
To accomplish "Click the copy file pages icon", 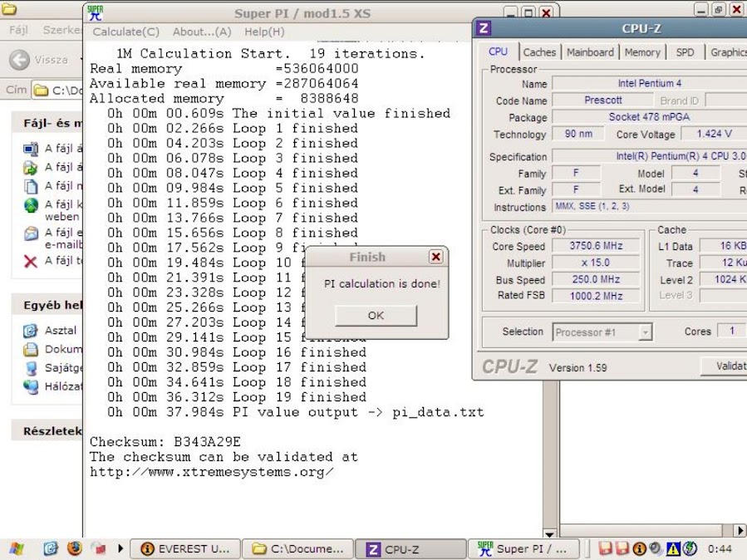I will pos(31,186).
